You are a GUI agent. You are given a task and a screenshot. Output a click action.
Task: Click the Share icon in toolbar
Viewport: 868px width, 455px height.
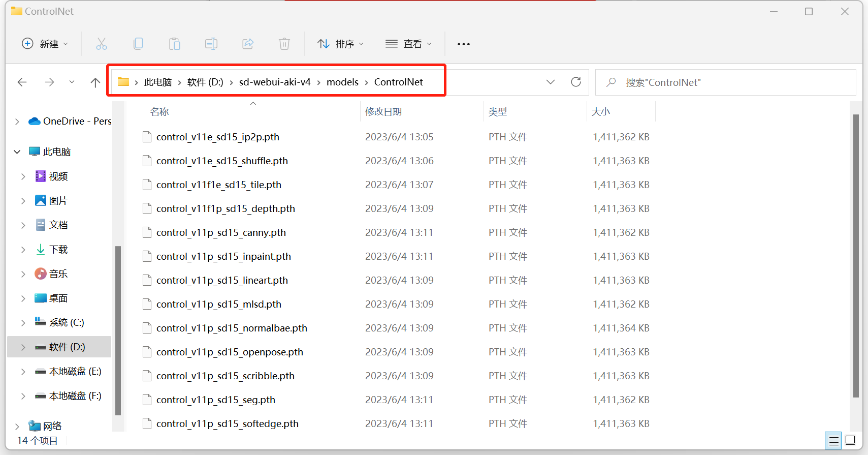(x=248, y=44)
